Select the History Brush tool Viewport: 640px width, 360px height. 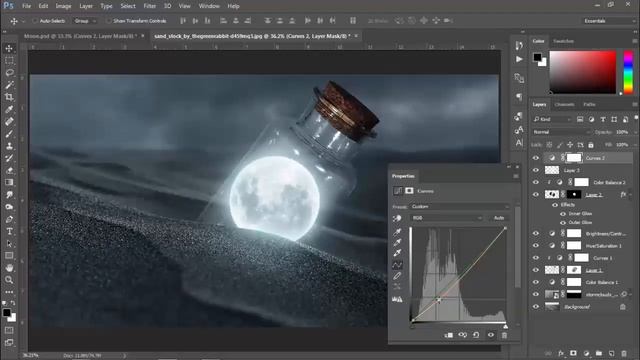coord(9,158)
